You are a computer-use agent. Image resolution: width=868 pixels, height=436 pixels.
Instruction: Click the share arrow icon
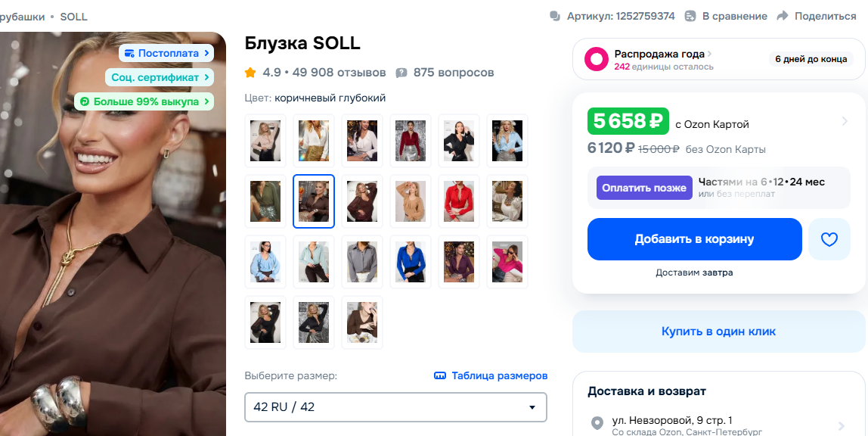click(x=783, y=16)
